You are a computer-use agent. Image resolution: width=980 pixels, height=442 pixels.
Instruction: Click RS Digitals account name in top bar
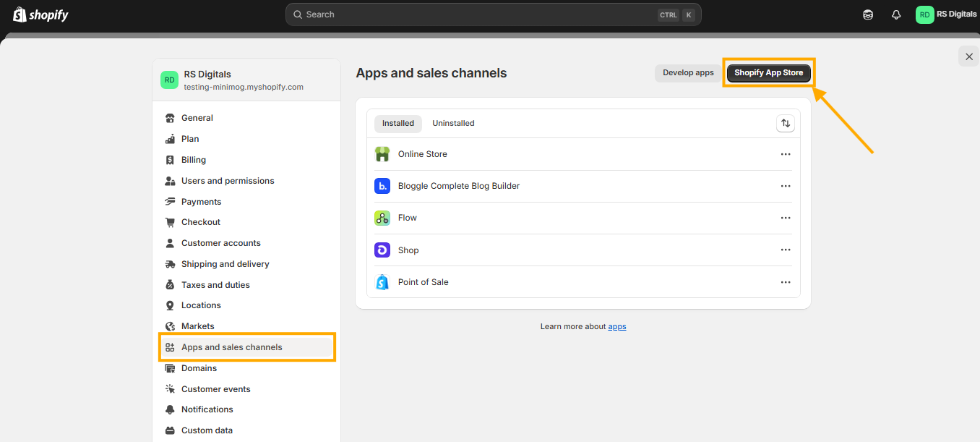coord(957,14)
